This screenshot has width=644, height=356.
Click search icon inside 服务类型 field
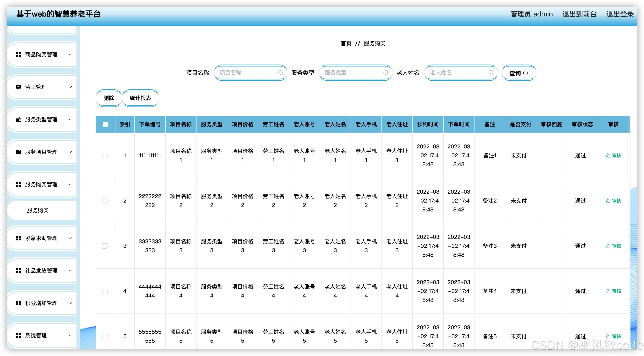[386, 73]
